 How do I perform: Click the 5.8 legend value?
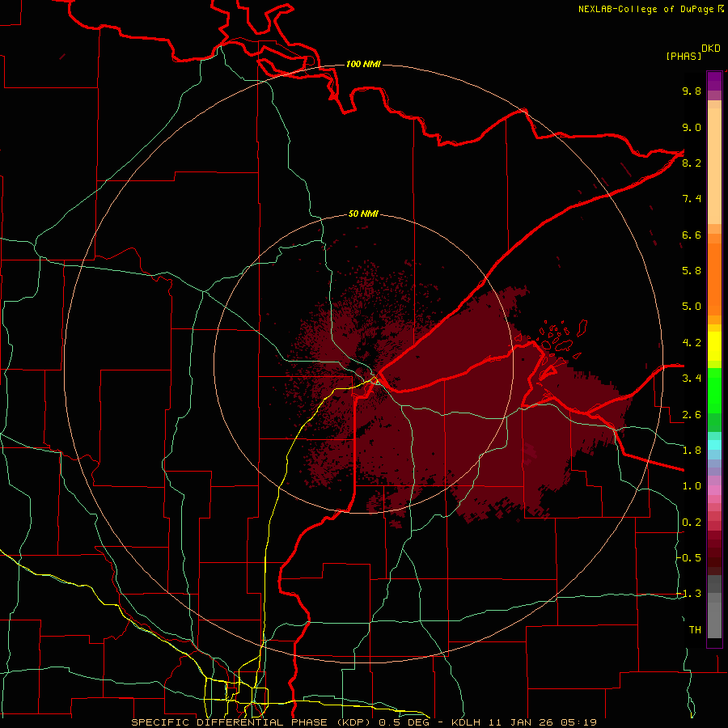(x=692, y=271)
